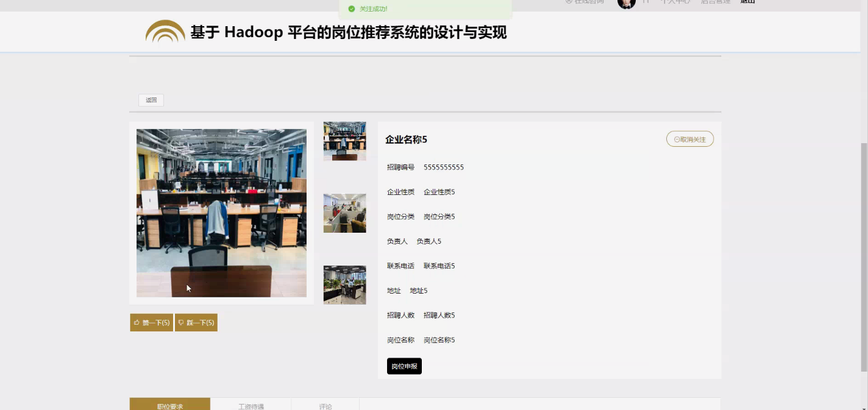Viewport: 868px width, 410px height.
Task: Click 退出 to log out
Action: coord(749,2)
